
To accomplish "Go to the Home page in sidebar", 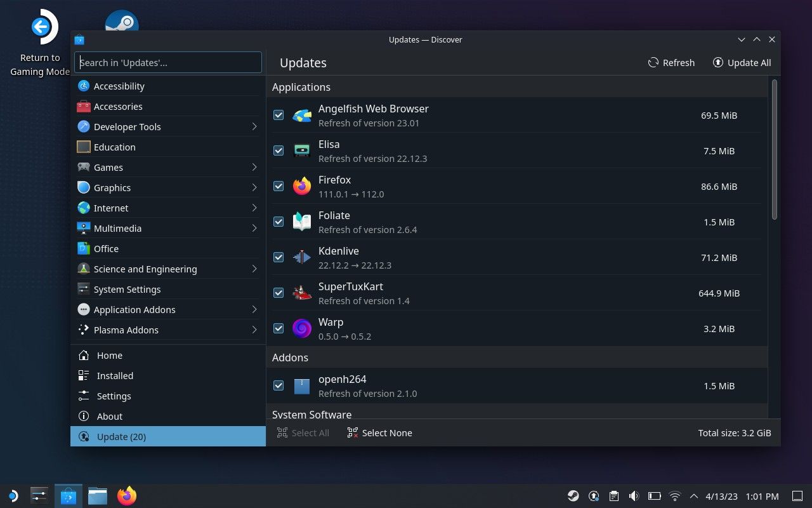I will click(x=168, y=356).
